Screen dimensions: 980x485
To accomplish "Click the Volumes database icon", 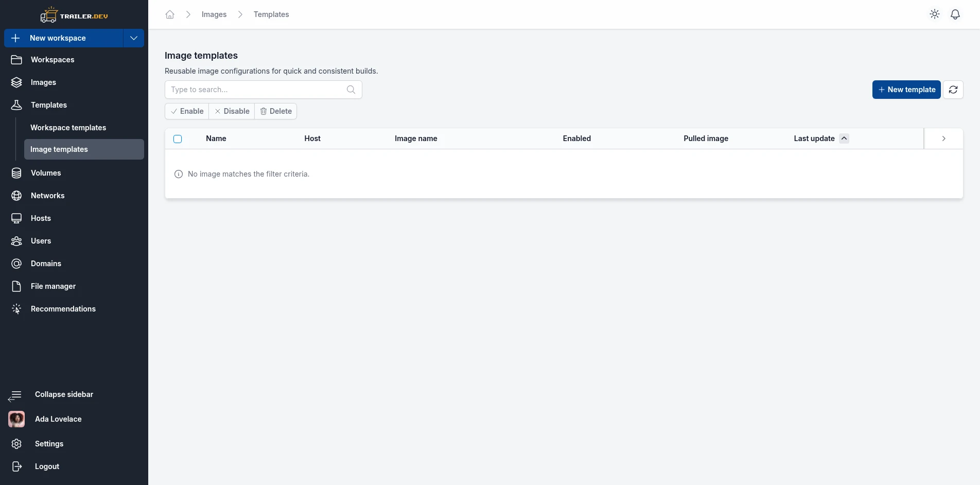I will 16,173.
